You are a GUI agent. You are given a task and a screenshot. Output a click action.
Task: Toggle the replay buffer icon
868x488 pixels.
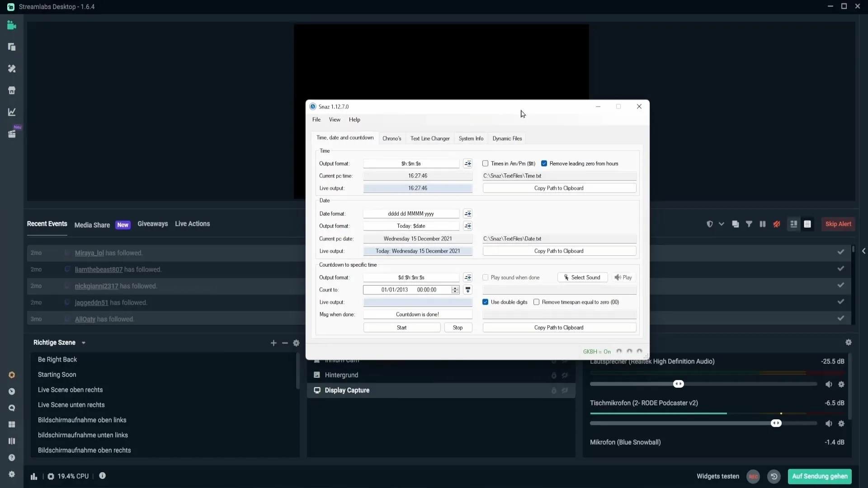click(774, 476)
